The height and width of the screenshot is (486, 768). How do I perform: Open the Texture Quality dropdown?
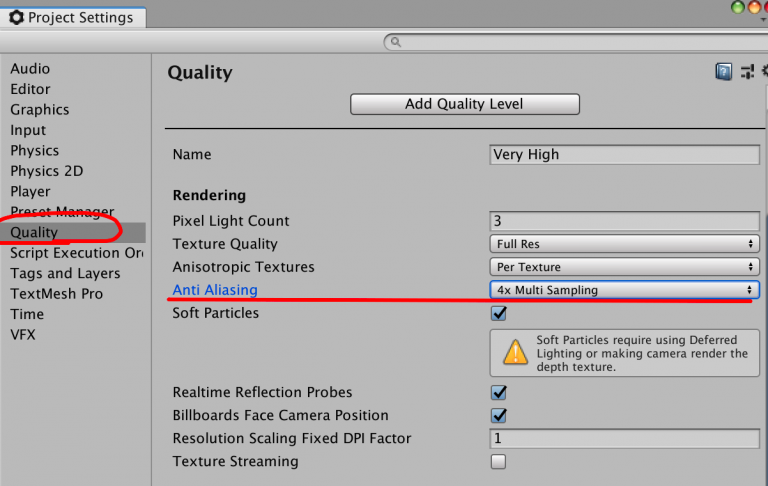pyautogui.click(x=625, y=244)
